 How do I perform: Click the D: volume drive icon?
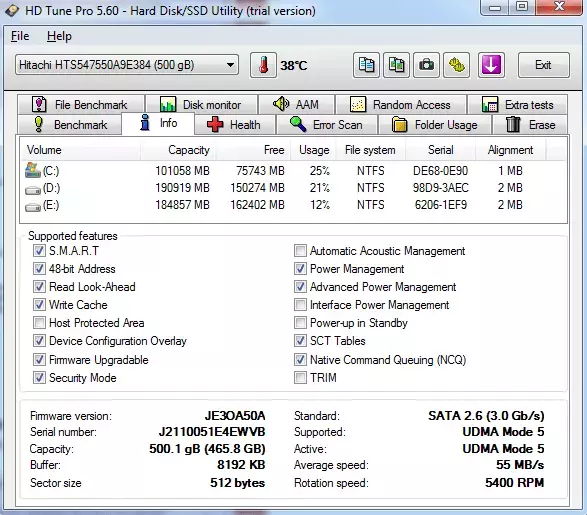click(33, 190)
